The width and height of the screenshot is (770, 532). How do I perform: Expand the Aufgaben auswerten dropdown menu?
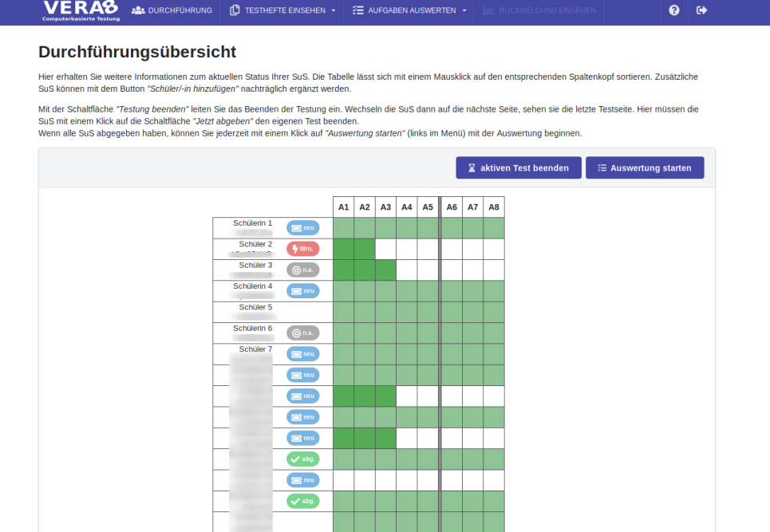pyautogui.click(x=409, y=10)
